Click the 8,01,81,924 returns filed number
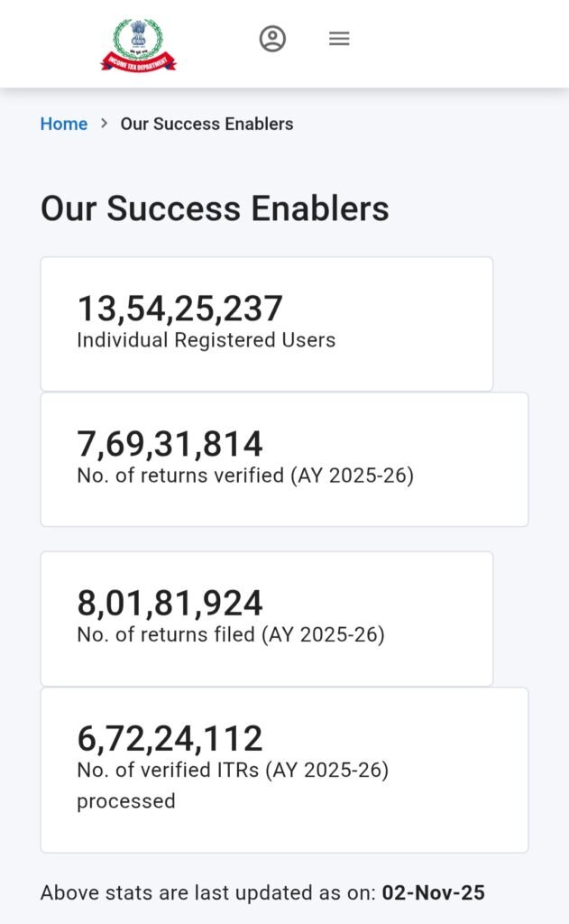569x924 pixels. click(x=170, y=603)
